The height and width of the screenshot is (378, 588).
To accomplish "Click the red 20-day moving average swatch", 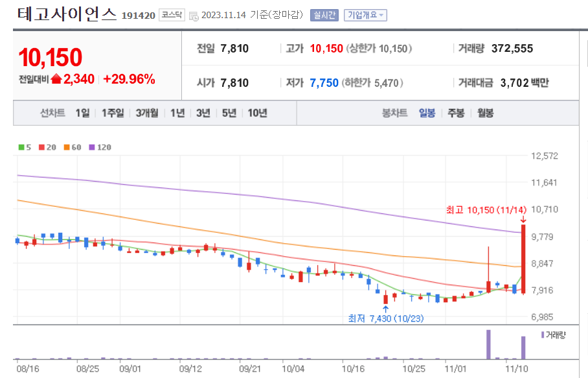I will coord(41,147).
